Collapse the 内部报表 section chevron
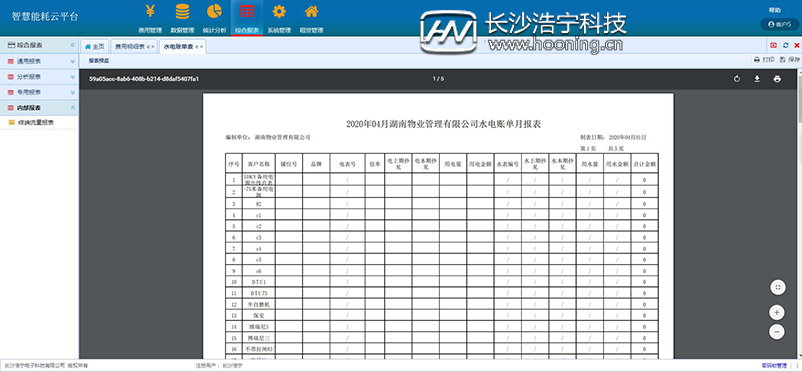The height and width of the screenshot is (372, 802). (x=73, y=108)
